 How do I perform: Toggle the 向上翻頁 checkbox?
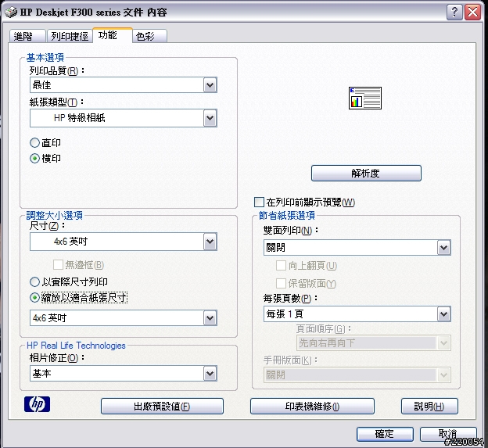click(x=281, y=265)
